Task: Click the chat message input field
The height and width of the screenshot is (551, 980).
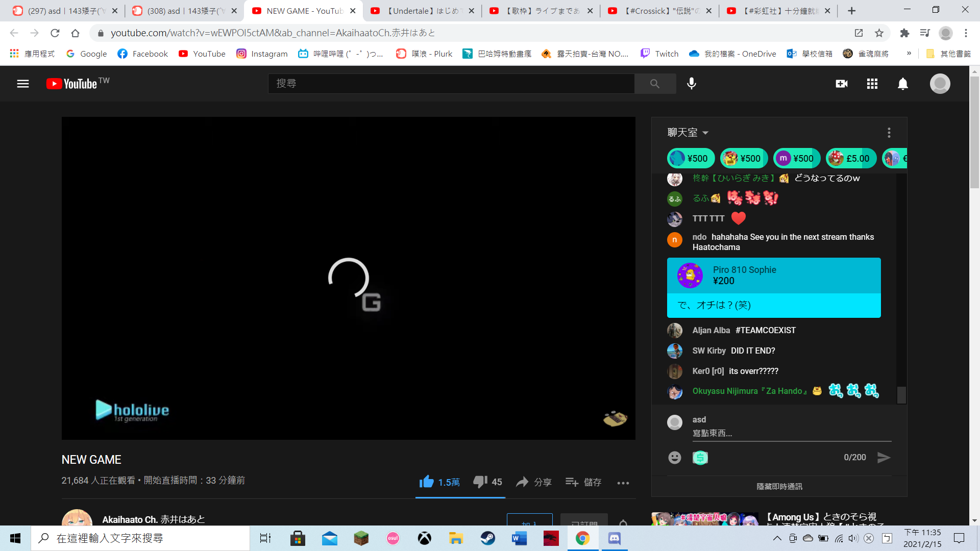Action: coord(792,433)
